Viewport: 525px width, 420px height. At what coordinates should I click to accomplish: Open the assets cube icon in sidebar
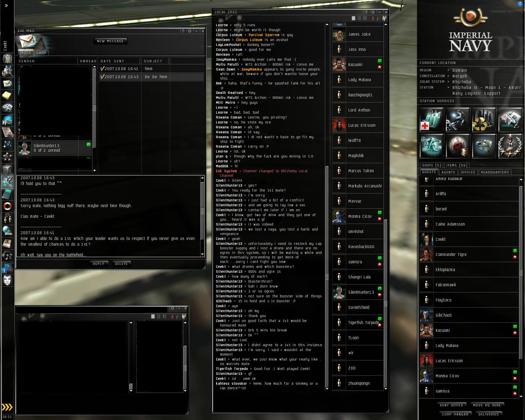click(7, 169)
